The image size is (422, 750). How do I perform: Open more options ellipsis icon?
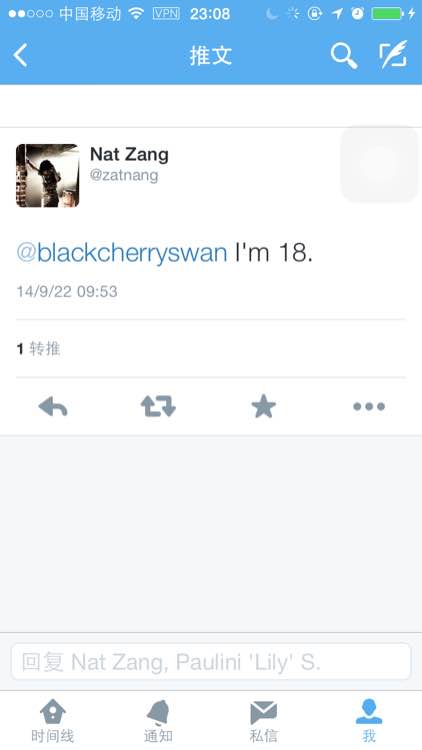[369, 407]
